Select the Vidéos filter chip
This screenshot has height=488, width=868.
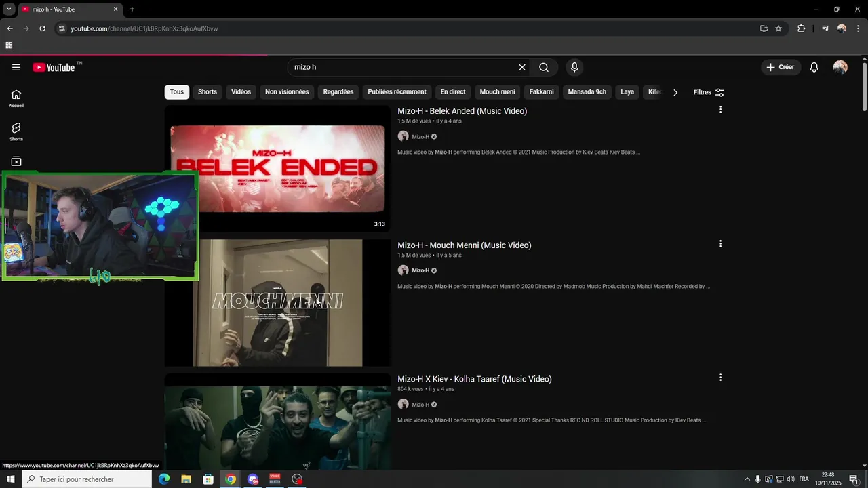(x=241, y=92)
